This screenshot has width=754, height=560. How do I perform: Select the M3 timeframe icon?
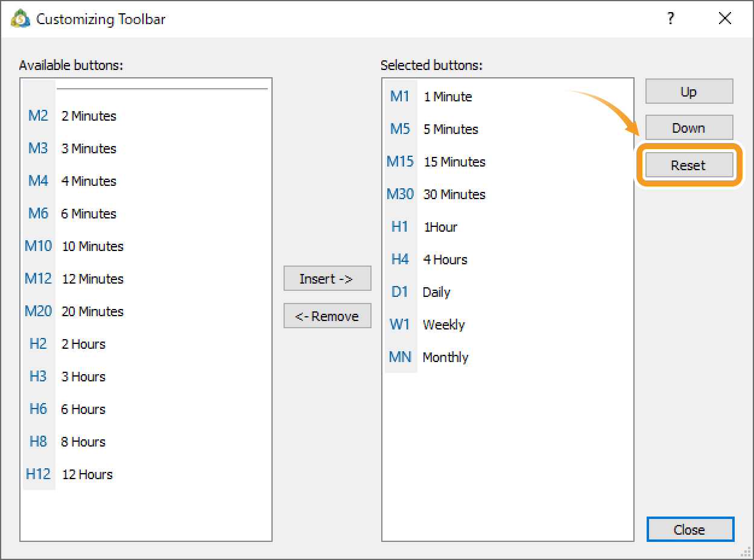38,148
